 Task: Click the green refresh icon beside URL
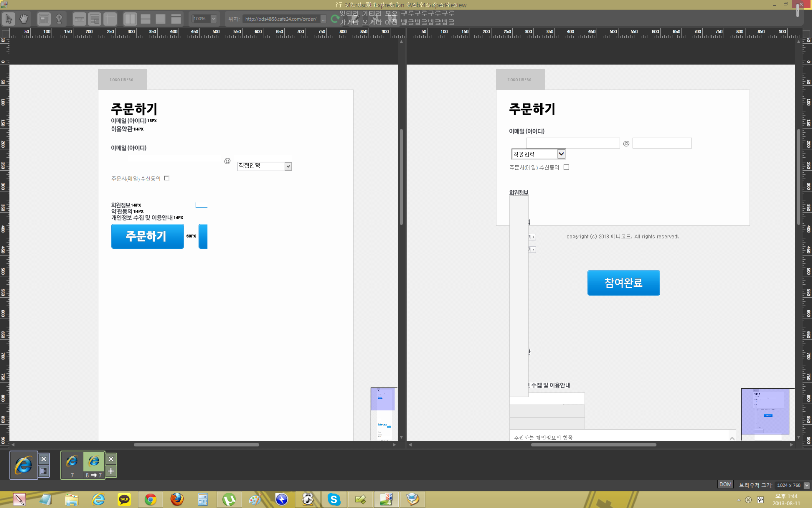[334, 19]
